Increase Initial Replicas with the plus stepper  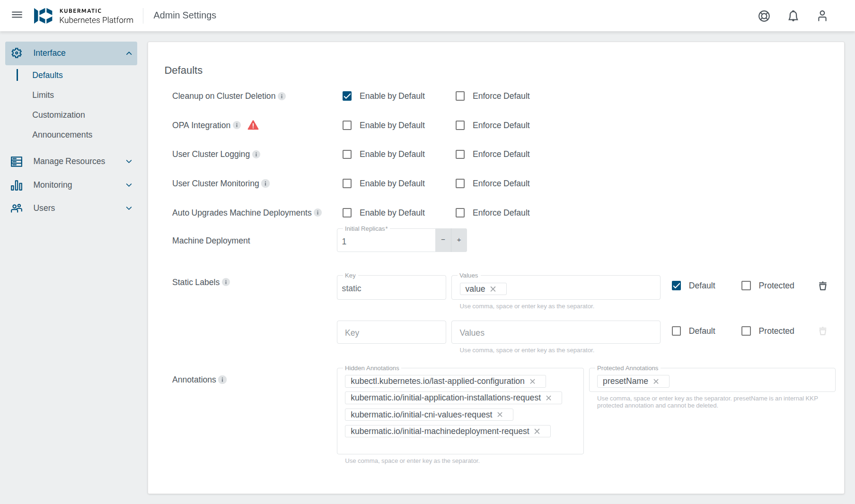point(458,240)
